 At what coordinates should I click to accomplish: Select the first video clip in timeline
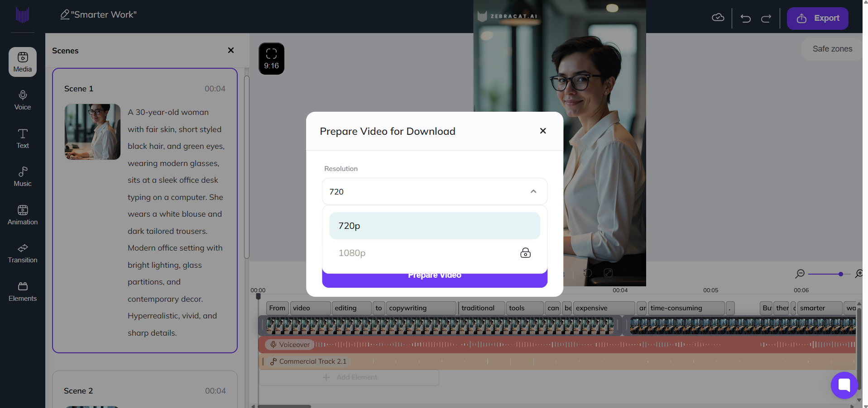pyautogui.click(x=440, y=326)
